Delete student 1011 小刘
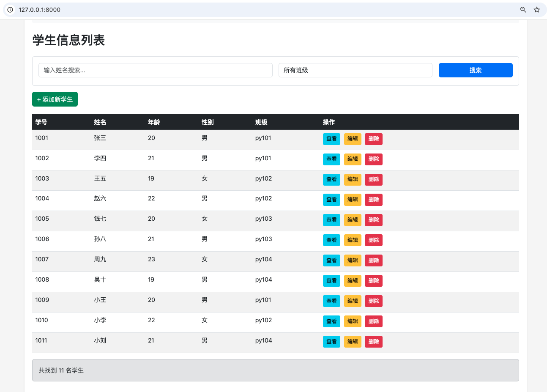This screenshot has width=547, height=392. click(374, 342)
